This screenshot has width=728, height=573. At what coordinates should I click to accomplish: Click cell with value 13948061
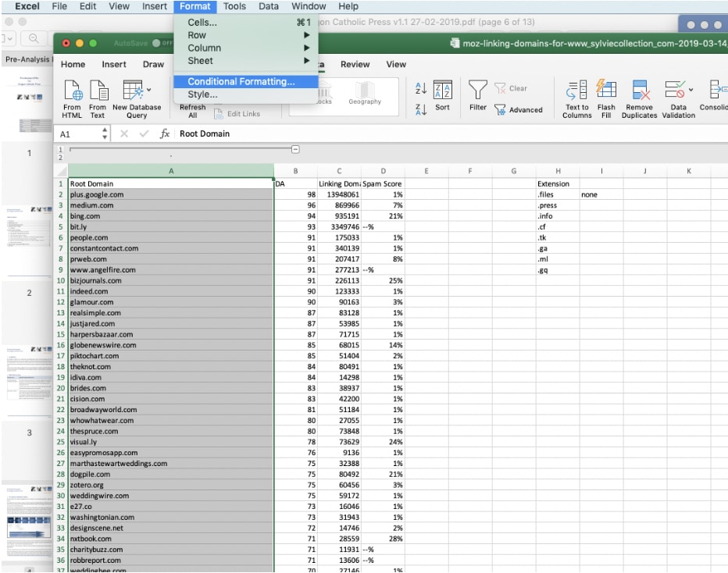point(339,194)
